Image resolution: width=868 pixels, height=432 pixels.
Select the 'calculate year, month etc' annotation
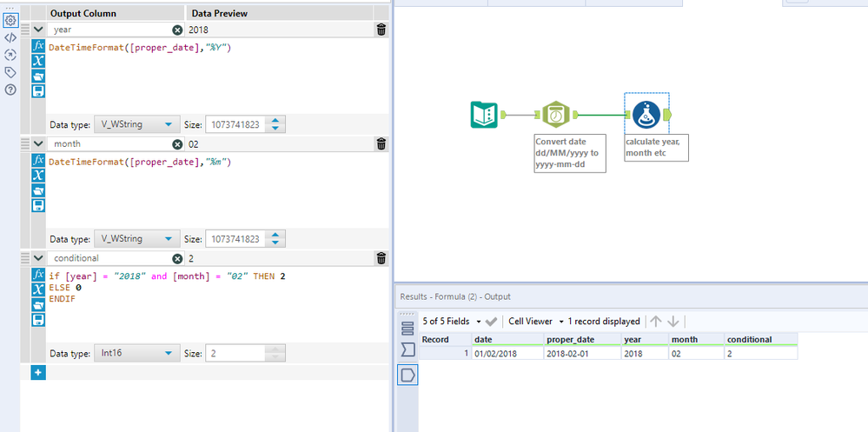(657, 147)
